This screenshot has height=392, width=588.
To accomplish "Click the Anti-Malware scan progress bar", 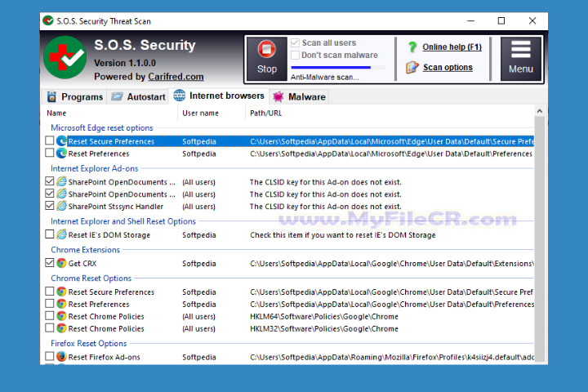I will point(338,68).
